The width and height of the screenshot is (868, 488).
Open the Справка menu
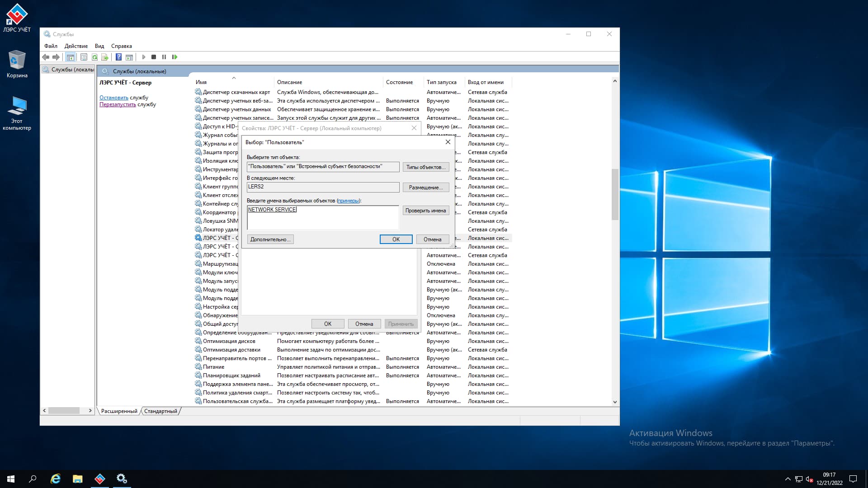click(x=122, y=46)
